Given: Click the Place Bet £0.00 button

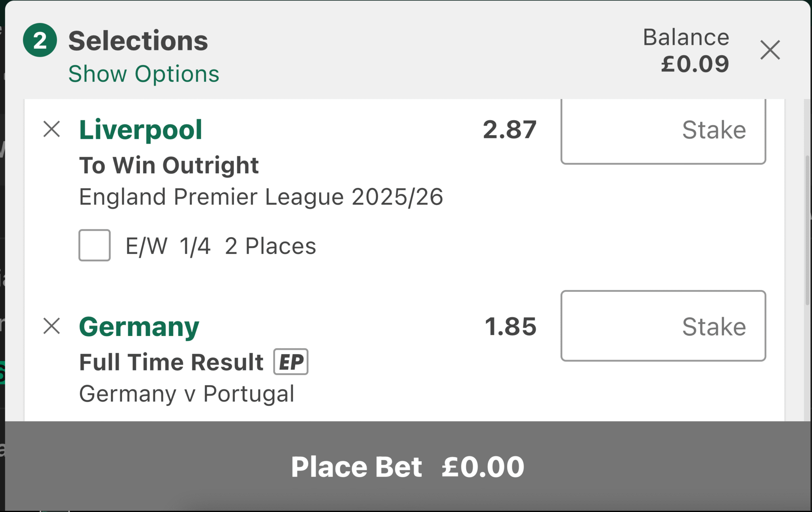Looking at the screenshot, I should (408, 466).
